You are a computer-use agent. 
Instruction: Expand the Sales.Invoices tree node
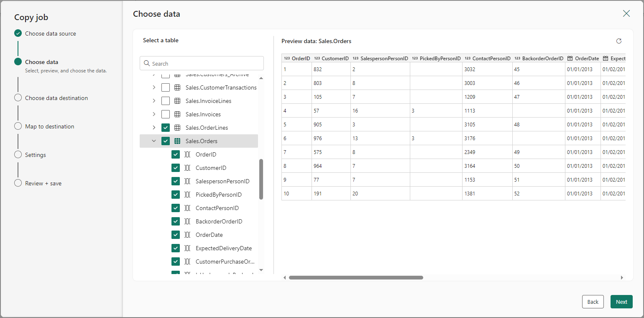click(154, 114)
